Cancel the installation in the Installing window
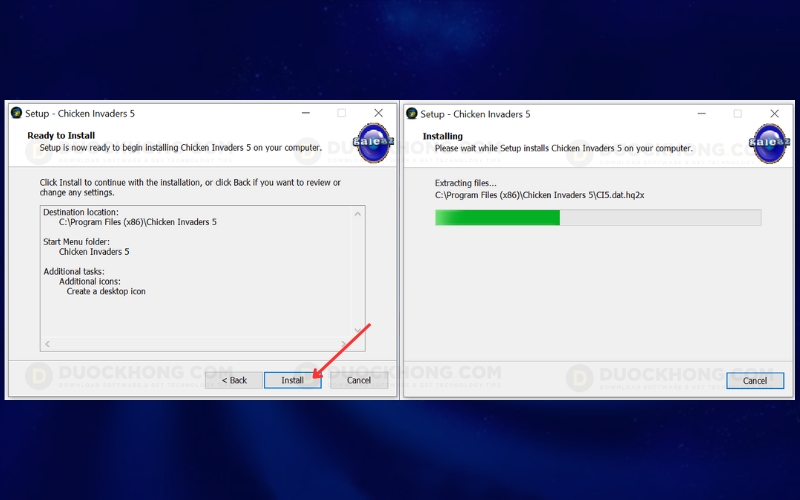 tap(755, 381)
